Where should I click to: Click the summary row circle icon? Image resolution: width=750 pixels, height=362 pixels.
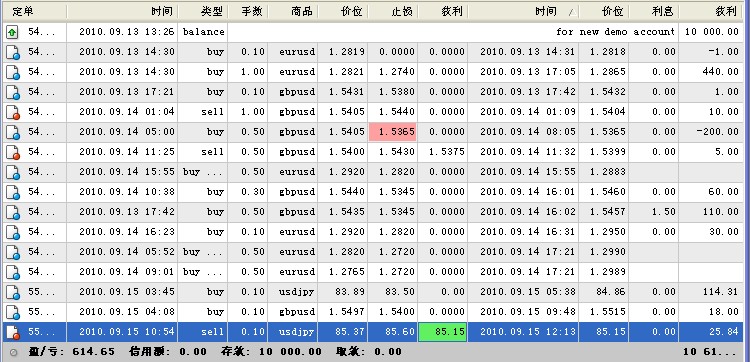point(13,352)
